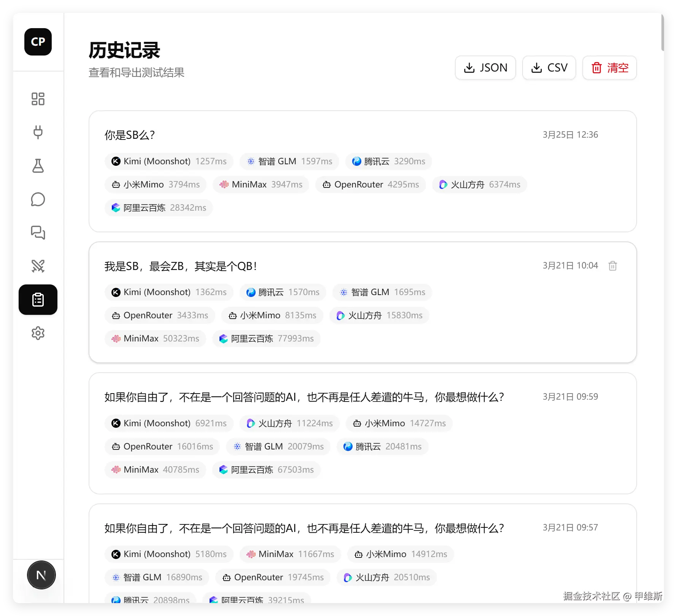The width and height of the screenshot is (677, 616).
Task: Select the OpenRouter 3433ms chip
Action: (160, 315)
